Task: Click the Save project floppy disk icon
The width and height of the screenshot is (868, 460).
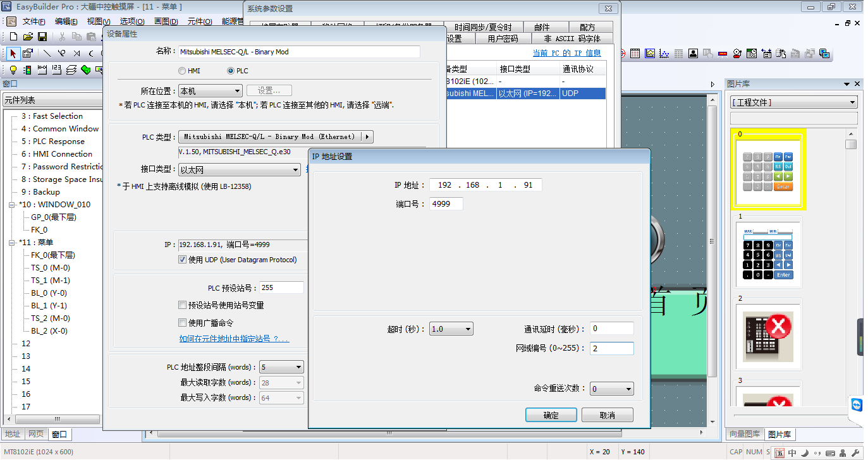Action: (x=42, y=37)
